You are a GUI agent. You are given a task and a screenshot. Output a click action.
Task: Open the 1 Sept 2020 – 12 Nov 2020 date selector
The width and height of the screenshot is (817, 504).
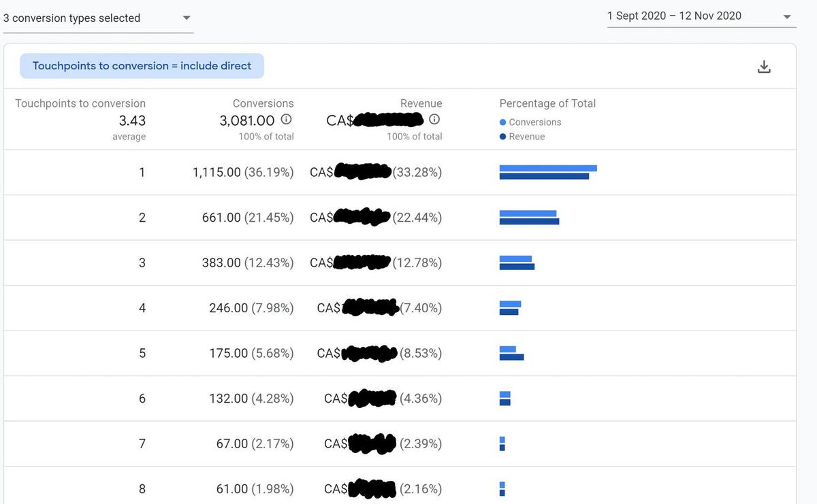pos(701,16)
